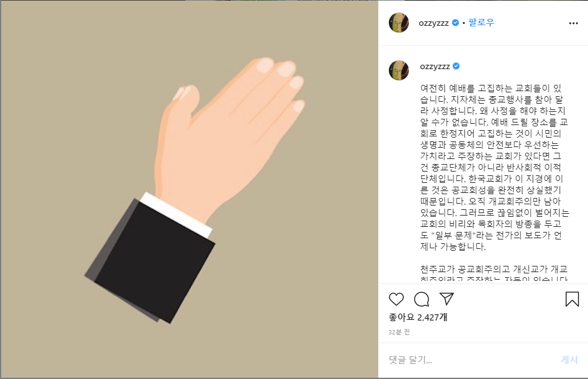Click the header verified badge
Screen dimensions: 588x379
point(455,23)
